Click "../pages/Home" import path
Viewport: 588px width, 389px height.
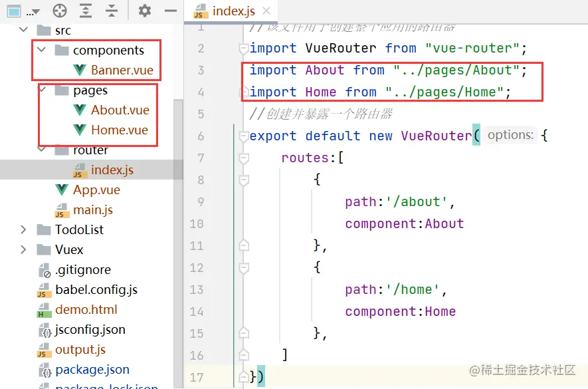point(444,92)
